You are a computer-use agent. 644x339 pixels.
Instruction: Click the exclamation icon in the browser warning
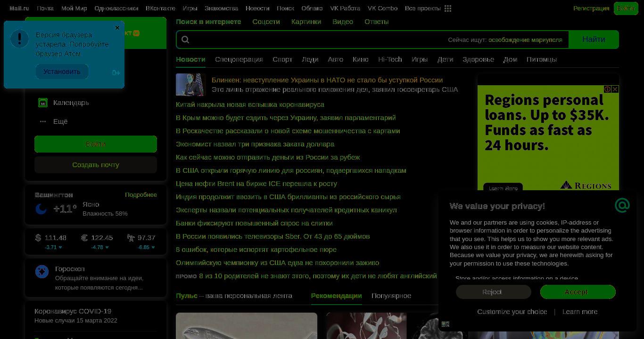pos(20,39)
